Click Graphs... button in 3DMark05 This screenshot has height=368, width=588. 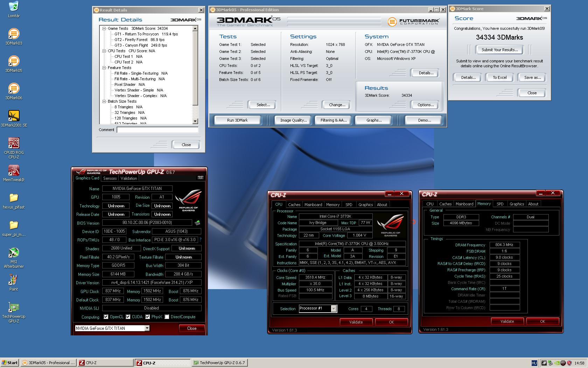[374, 120]
